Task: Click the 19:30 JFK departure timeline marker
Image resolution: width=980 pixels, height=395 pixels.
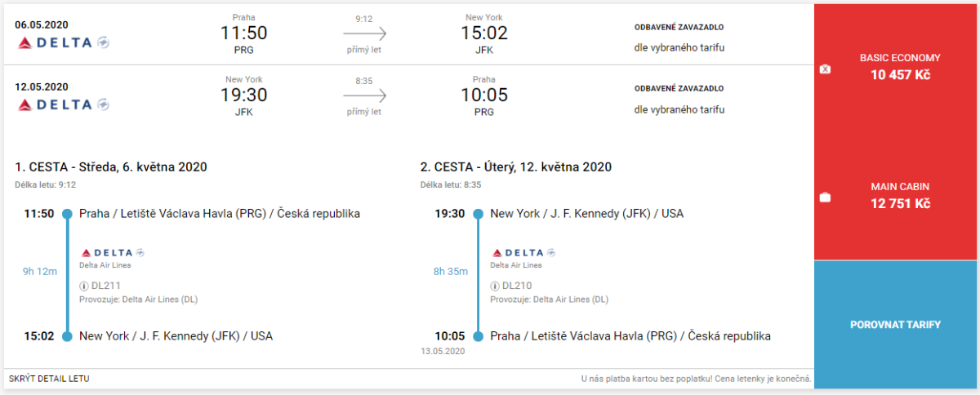Action: pyautogui.click(x=478, y=215)
